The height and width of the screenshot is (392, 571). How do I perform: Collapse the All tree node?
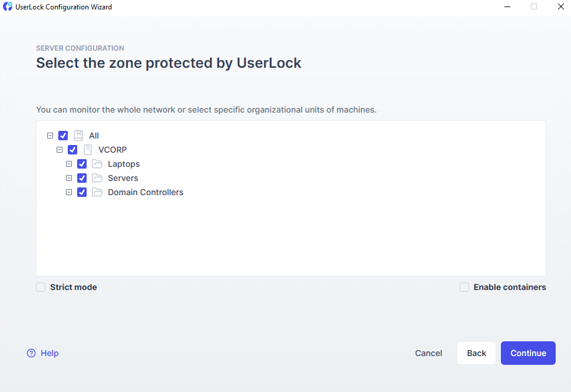click(x=50, y=136)
